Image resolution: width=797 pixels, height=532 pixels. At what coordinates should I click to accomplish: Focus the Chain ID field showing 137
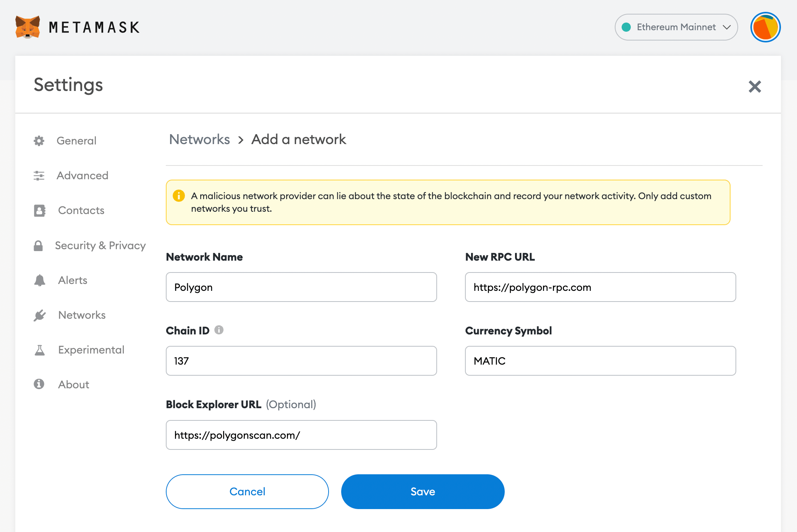pyautogui.click(x=301, y=361)
